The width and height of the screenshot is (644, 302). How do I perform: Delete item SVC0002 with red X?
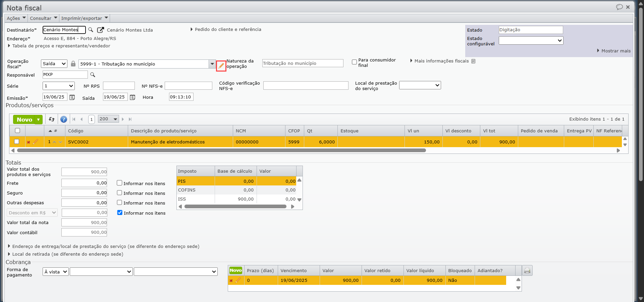point(29,142)
